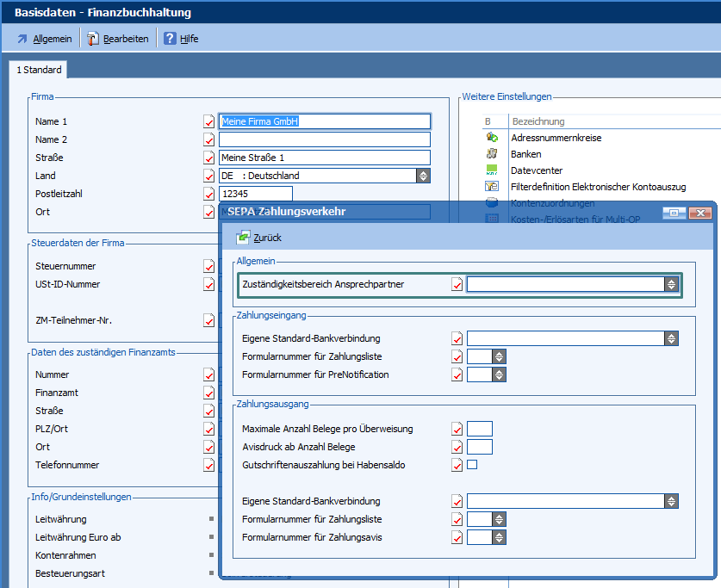Click the Banken icon in list
Screen dimensions: 721x588
tap(492, 154)
